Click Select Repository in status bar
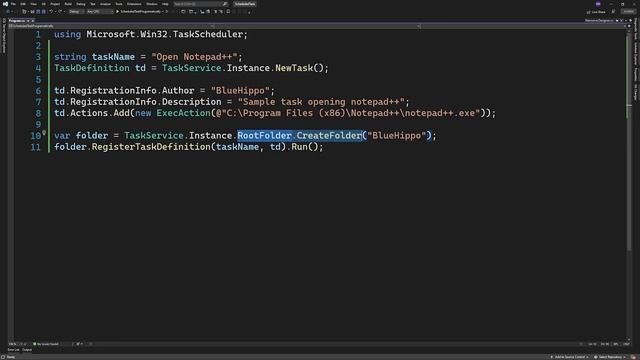Image resolution: width=640 pixels, height=360 pixels. pyautogui.click(x=610, y=357)
